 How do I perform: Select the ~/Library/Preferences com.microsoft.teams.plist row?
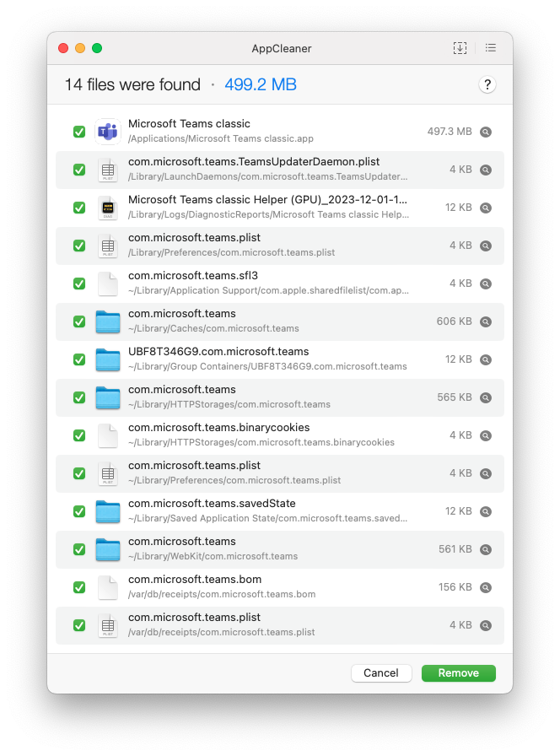click(280, 473)
